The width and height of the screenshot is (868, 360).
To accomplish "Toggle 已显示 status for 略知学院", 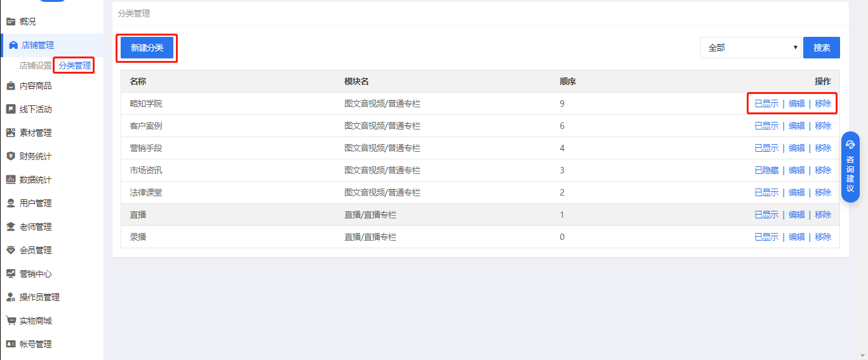I will [766, 103].
